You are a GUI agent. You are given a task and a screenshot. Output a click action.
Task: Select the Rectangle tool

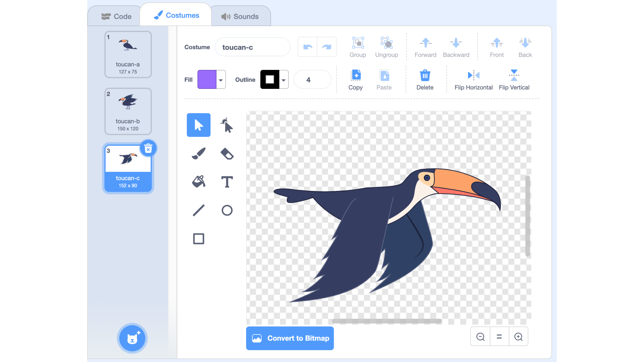pos(199,239)
